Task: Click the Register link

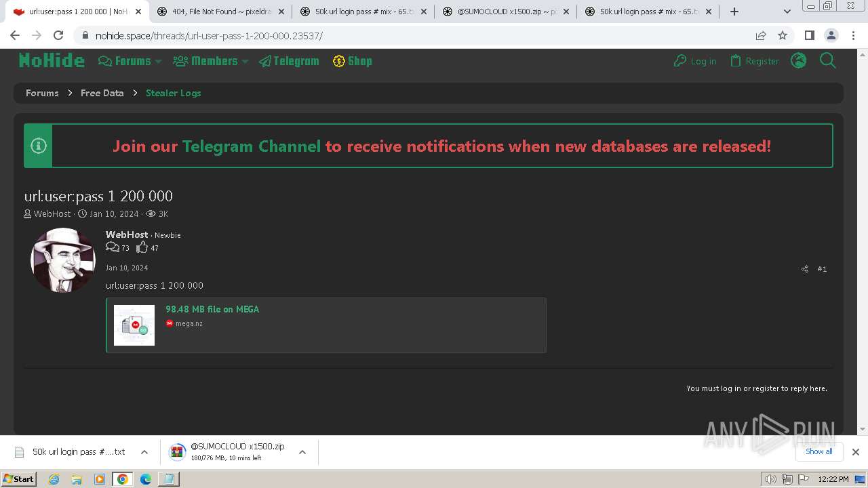Action: click(x=754, y=61)
